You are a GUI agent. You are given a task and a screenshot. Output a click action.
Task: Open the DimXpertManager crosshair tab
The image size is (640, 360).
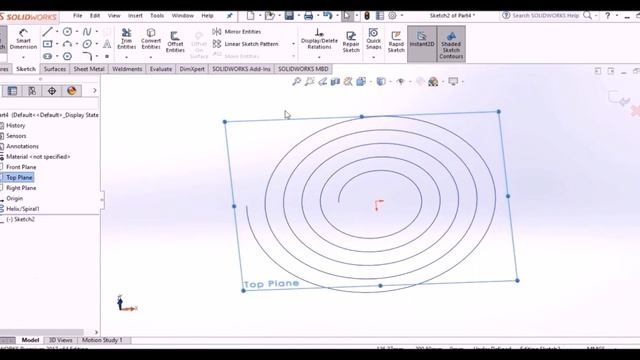point(52,91)
